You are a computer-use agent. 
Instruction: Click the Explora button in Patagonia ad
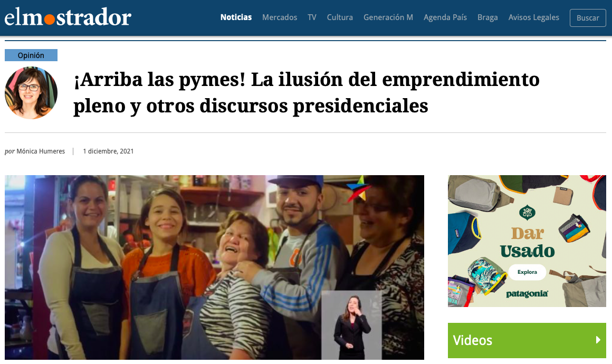527,272
